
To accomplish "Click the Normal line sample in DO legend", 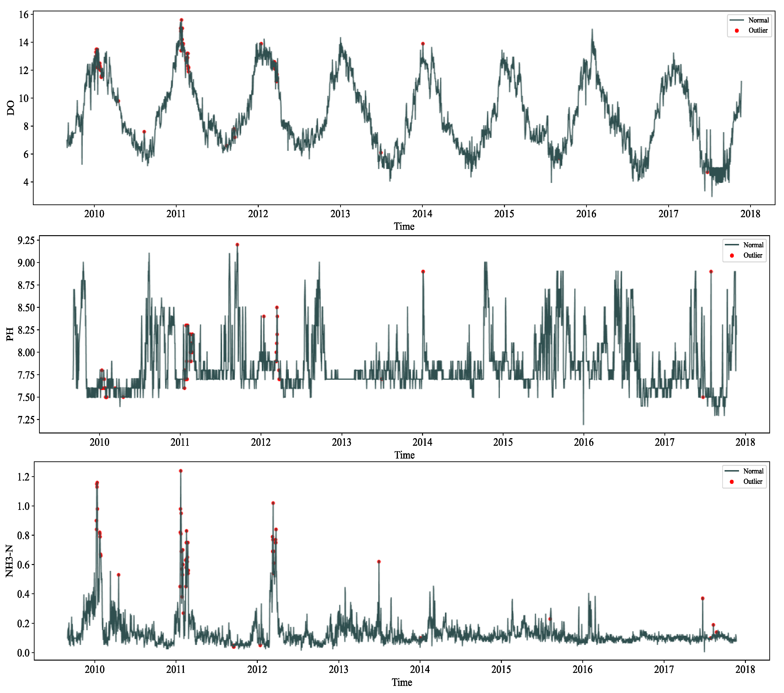I will [x=737, y=20].
